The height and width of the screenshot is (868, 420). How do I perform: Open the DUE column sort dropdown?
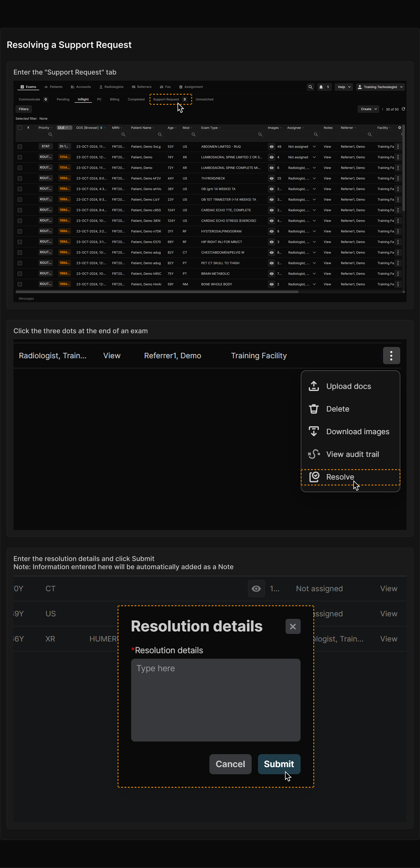(x=64, y=128)
